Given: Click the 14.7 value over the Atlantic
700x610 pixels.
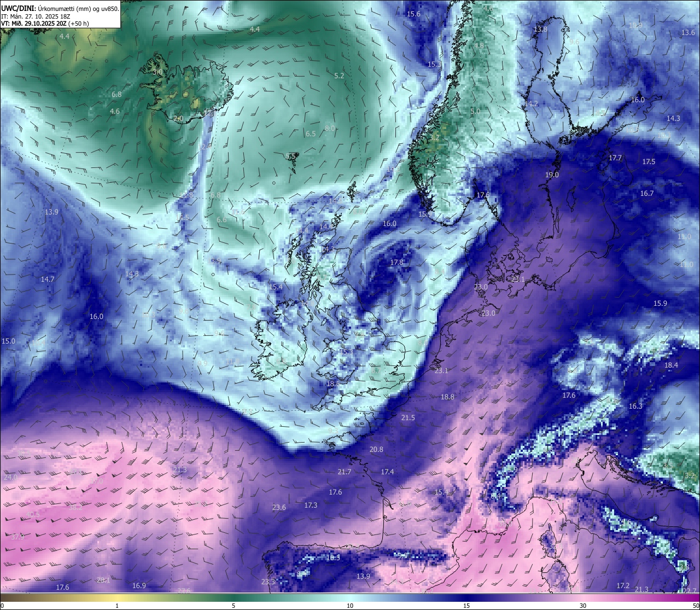Looking at the screenshot, I should point(48,280).
